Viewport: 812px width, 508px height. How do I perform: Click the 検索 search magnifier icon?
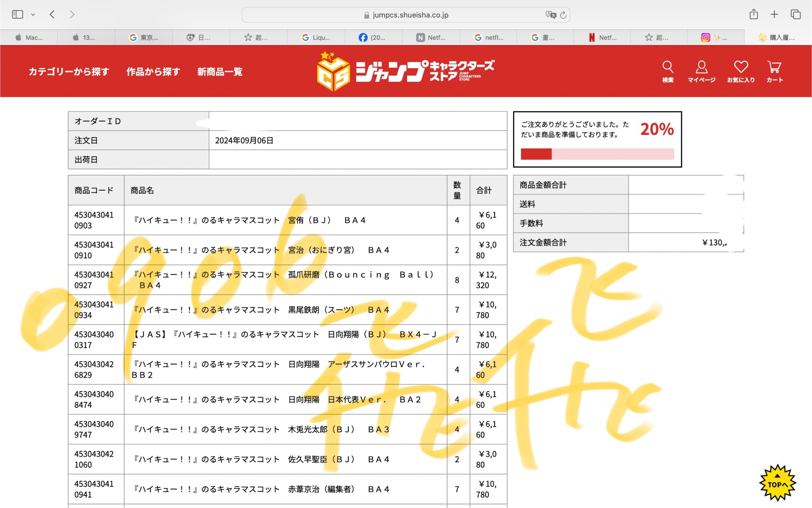(x=668, y=71)
